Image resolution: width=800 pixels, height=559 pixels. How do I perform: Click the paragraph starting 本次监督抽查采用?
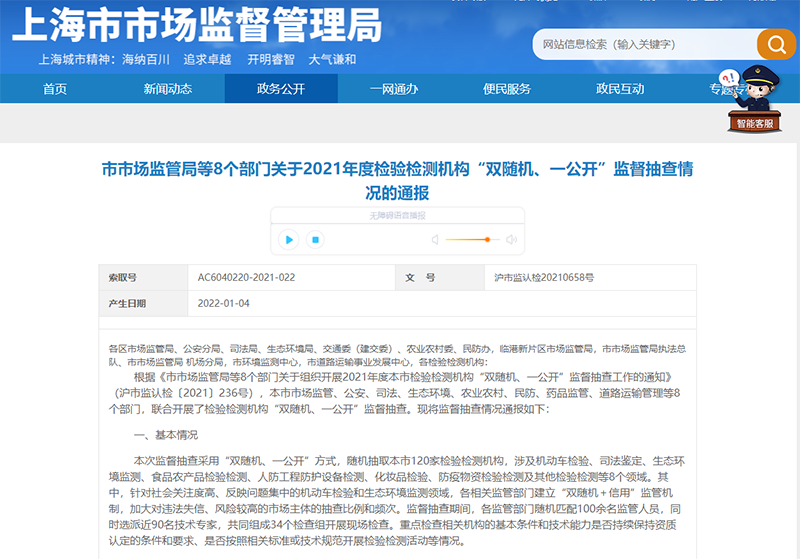[x=396, y=501]
